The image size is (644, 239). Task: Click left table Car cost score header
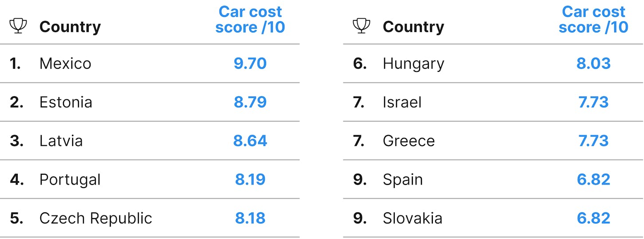tap(250, 20)
